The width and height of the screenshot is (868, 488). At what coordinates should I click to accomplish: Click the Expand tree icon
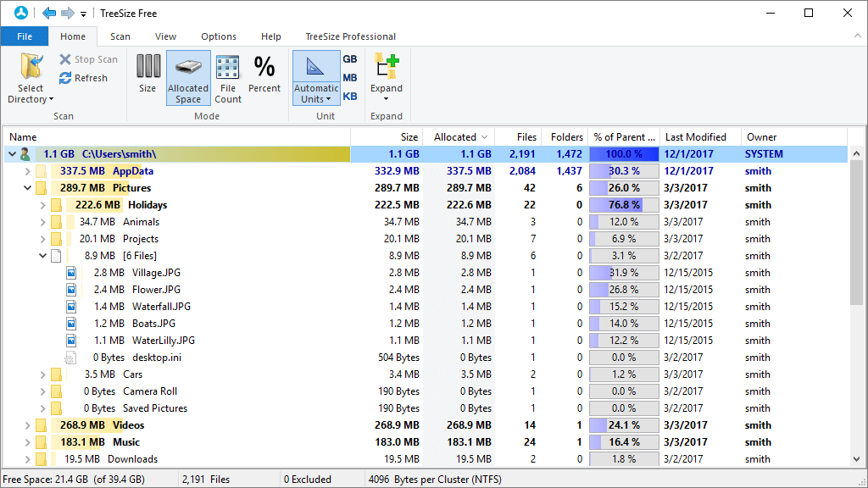(386, 77)
